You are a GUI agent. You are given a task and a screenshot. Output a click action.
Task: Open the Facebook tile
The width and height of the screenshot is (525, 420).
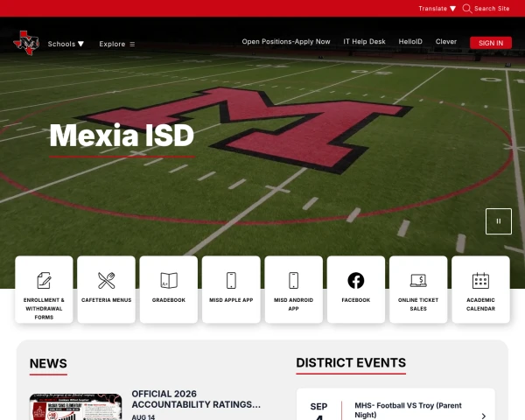pyautogui.click(x=356, y=290)
